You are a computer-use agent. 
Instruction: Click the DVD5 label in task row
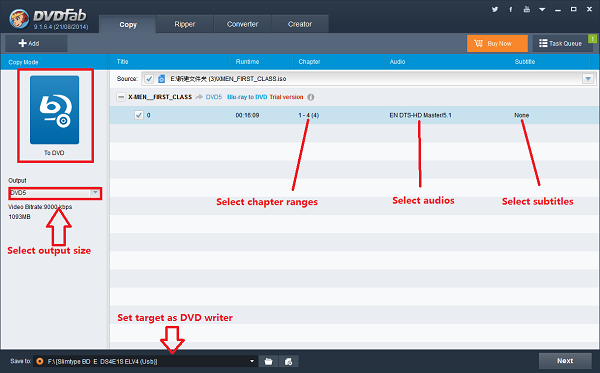coord(214,97)
